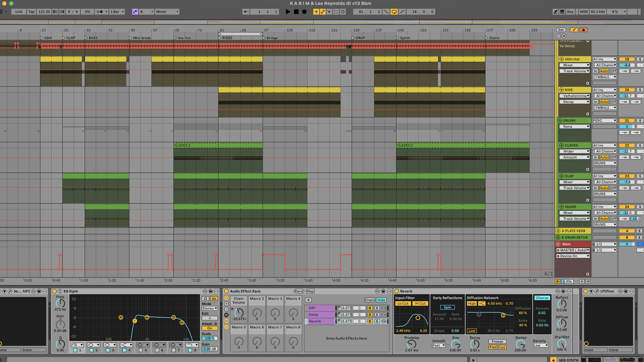This screenshot has width=644, height=362.
Task: Click the envelope lock padlock icon
Action: point(583,30)
